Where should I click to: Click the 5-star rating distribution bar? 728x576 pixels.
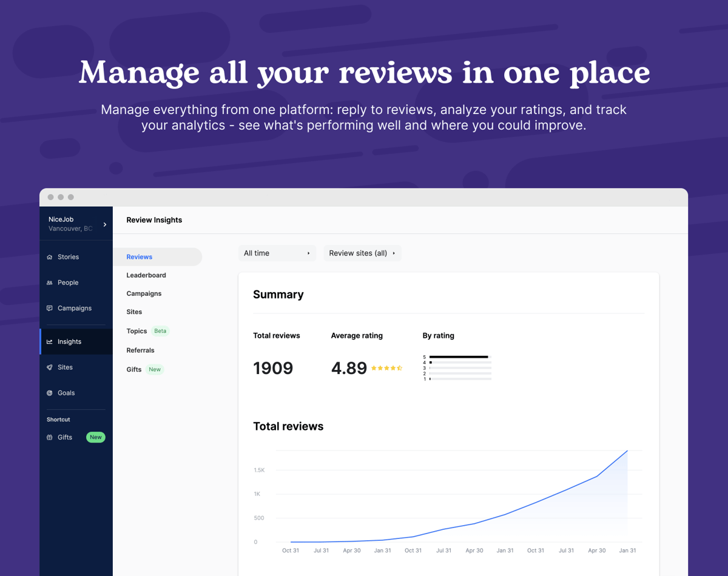tap(459, 357)
